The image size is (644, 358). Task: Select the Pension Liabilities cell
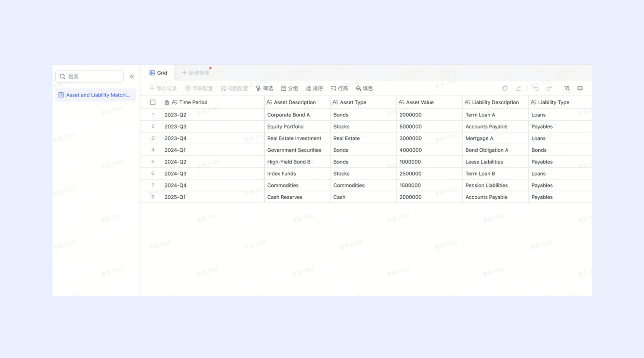pyautogui.click(x=495, y=185)
